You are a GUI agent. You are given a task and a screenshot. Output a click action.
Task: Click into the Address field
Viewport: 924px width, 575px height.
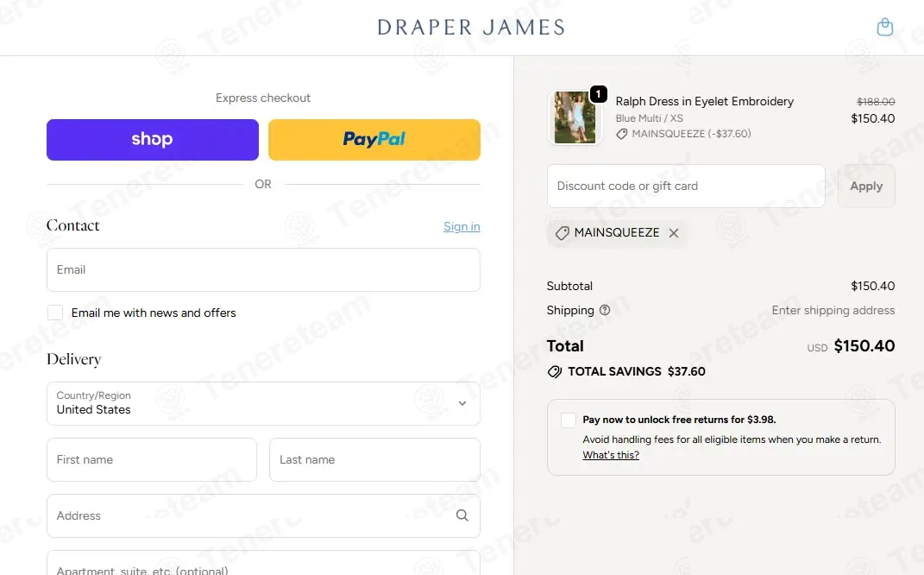(x=263, y=515)
